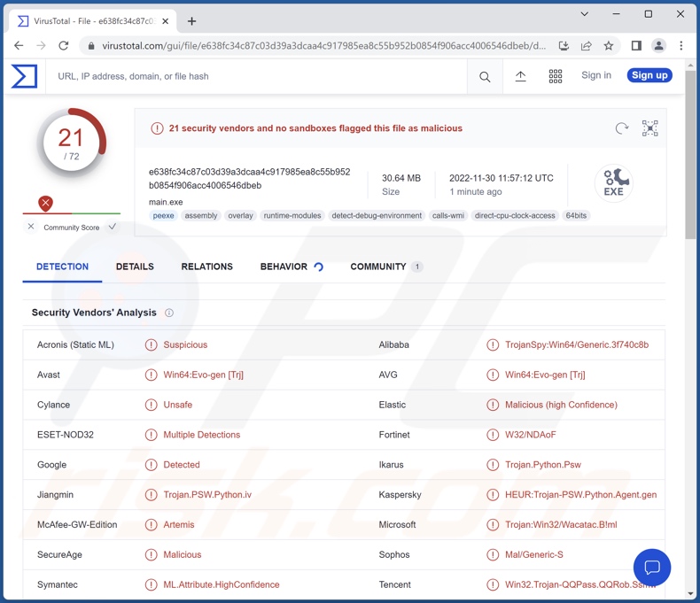Viewport: 700px width, 603px height.
Task: Open the chat bubble button
Action: (652, 568)
